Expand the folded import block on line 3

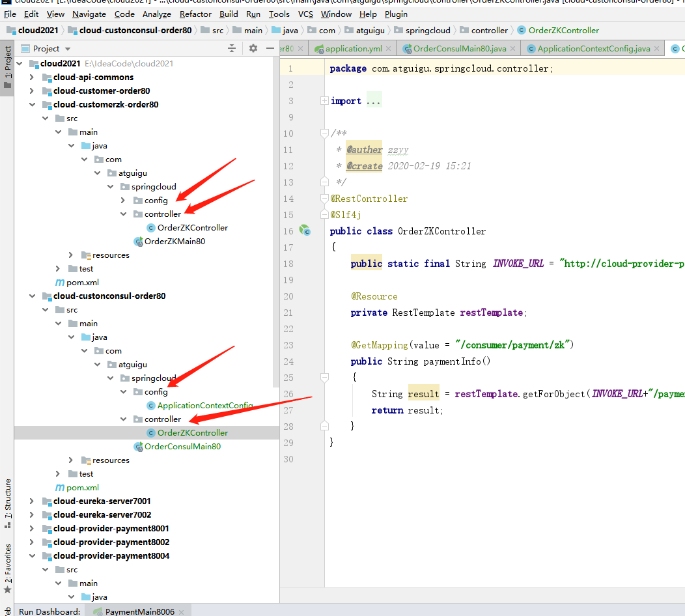coord(324,101)
